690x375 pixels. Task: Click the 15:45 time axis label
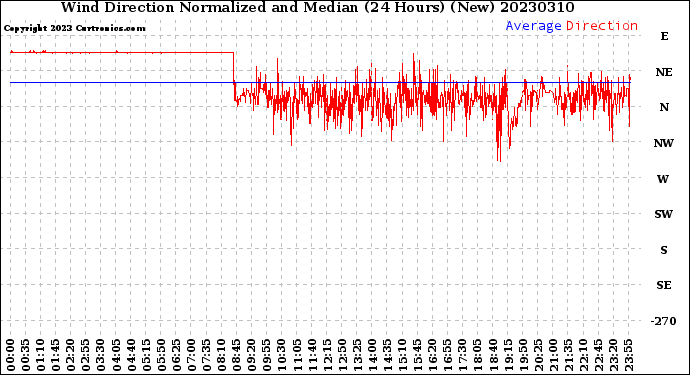click(x=418, y=355)
